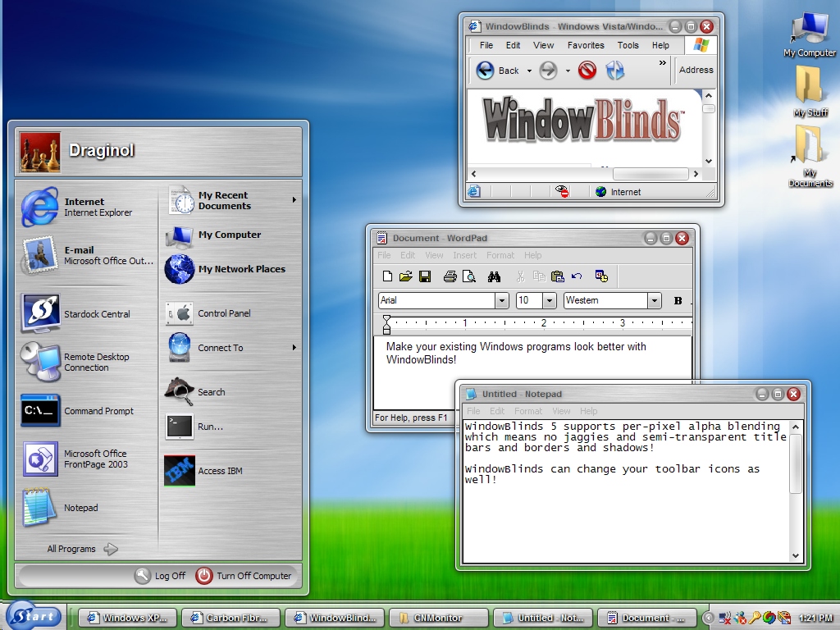Screen dimensions: 840x630
Task: Click the Open folder icon in WordPad
Action: coord(405,276)
